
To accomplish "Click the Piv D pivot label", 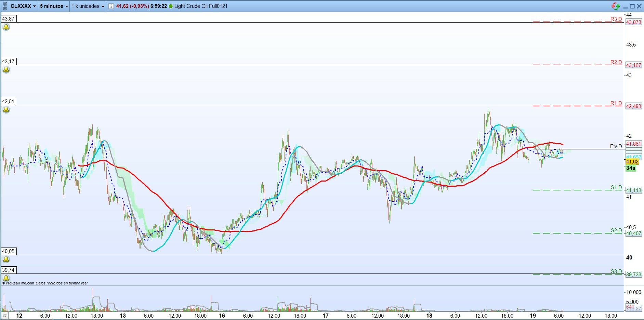I will [616, 146].
